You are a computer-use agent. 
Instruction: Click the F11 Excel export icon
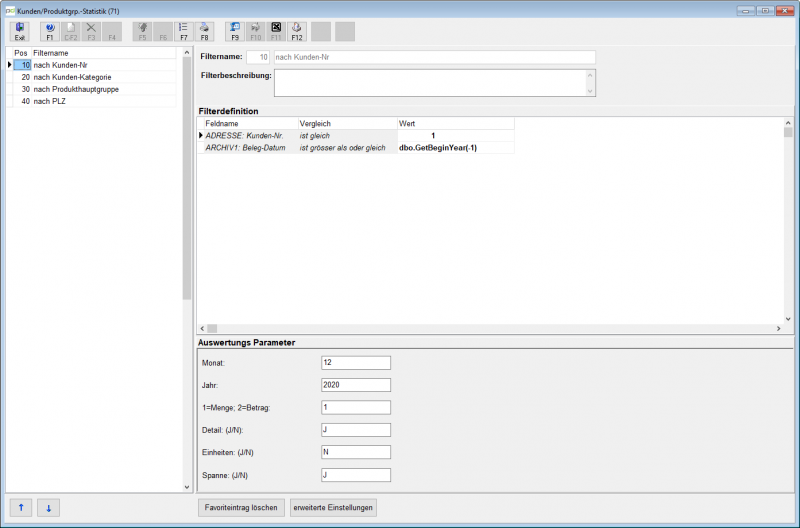[x=276, y=31]
